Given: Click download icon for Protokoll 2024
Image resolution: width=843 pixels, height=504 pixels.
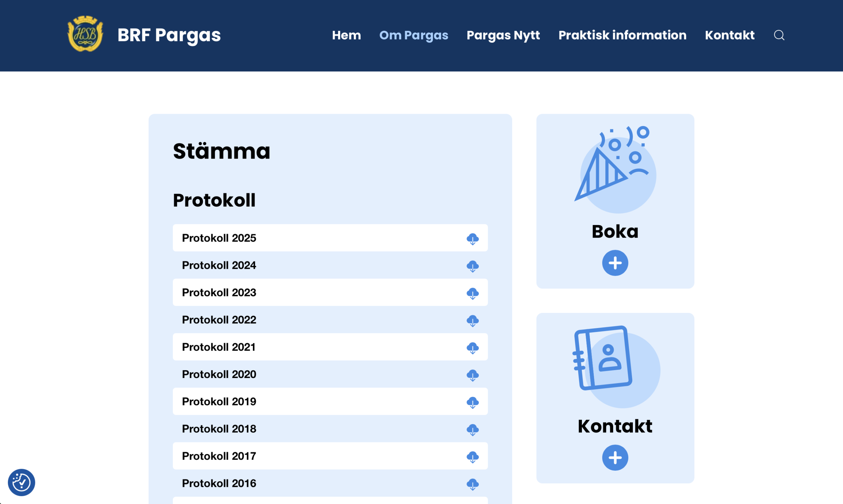Looking at the screenshot, I should click(x=473, y=266).
